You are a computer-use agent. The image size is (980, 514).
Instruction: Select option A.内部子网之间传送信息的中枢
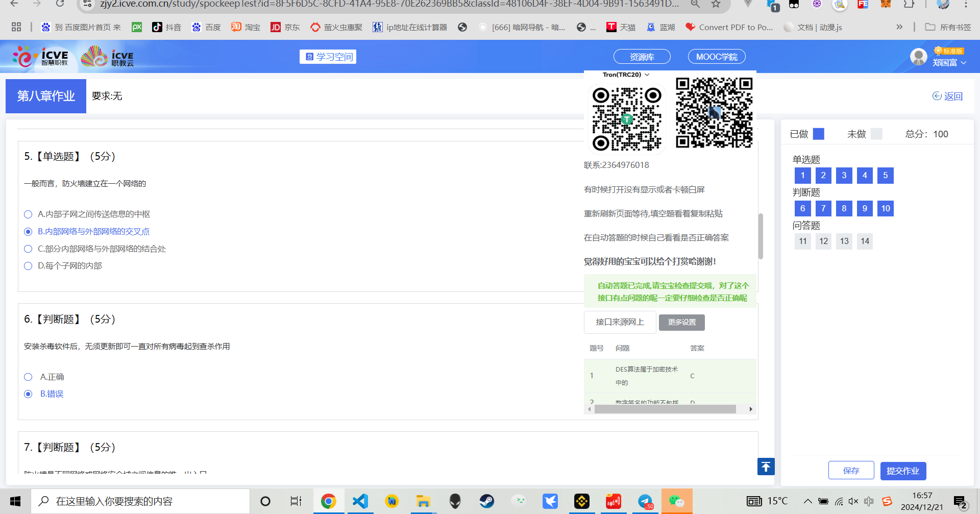click(x=29, y=214)
